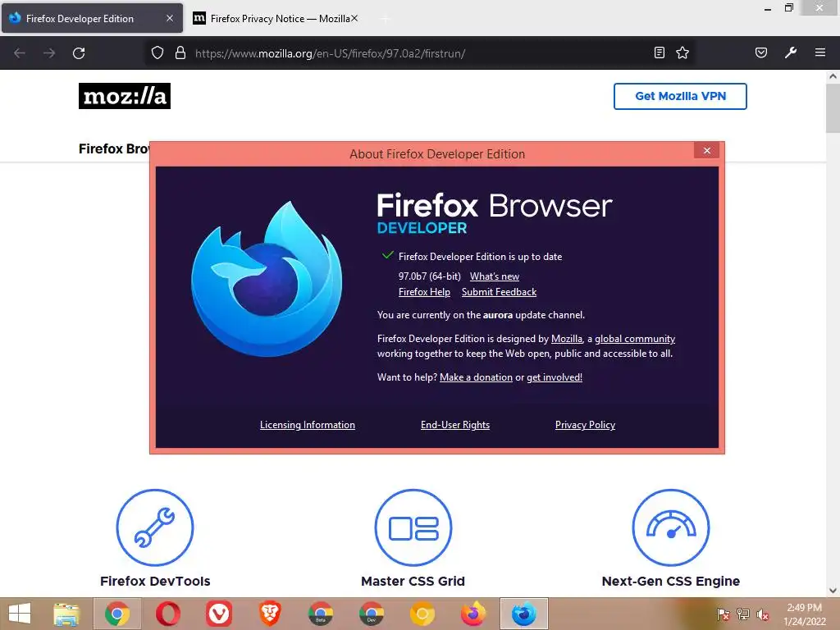The image size is (840, 630).
Task: Close the Firefox Developer Edition tab
Action: 170,18
